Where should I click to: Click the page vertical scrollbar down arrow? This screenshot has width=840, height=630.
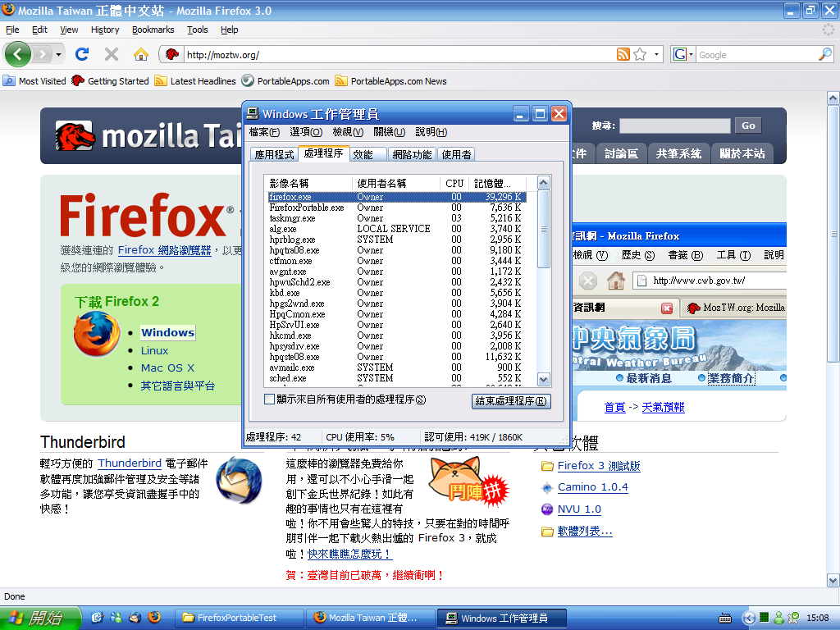833,580
